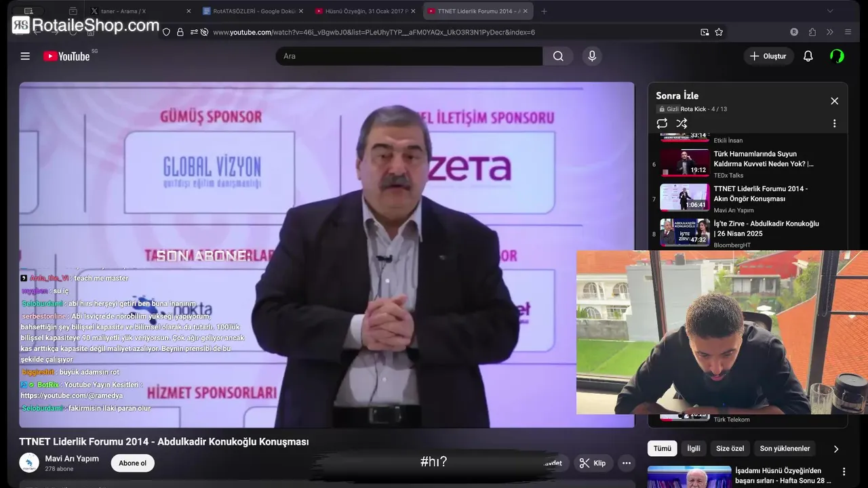
Task: Open the 1:06:41 Mavi Arı Yapım thumbnail
Action: pyautogui.click(x=685, y=197)
